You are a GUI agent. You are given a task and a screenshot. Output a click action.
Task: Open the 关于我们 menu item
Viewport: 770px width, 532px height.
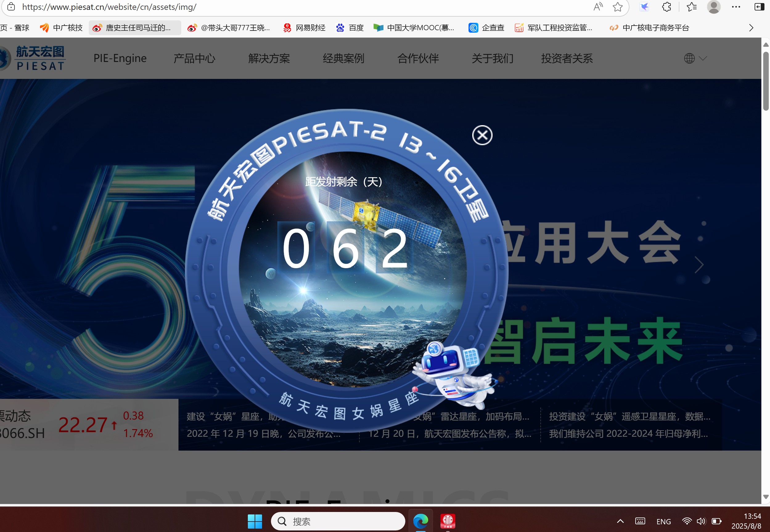[x=492, y=58]
